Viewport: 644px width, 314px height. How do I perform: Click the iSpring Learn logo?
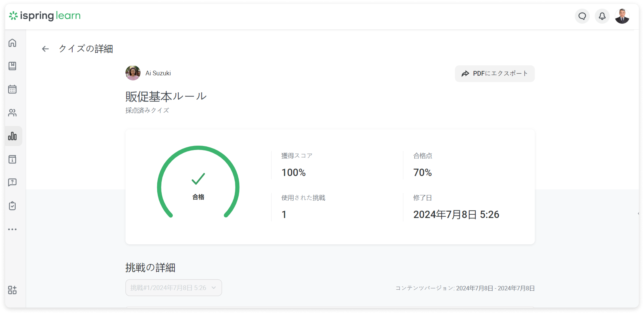click(x=45, y=16)
